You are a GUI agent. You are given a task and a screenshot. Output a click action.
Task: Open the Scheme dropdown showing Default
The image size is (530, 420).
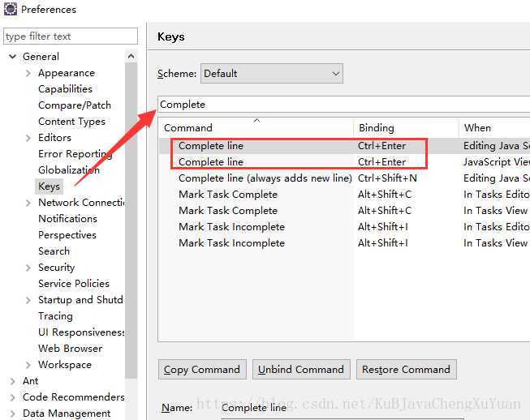click(x=272, y=74)
